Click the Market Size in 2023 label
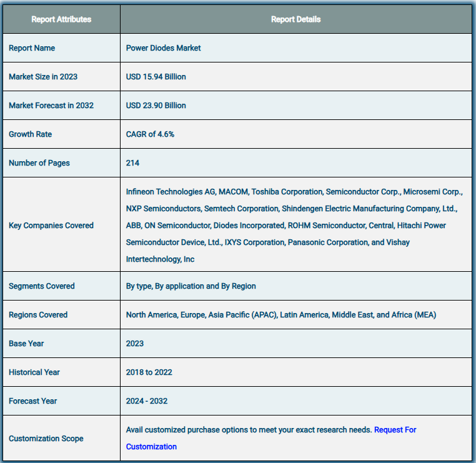 coord(43,77)
